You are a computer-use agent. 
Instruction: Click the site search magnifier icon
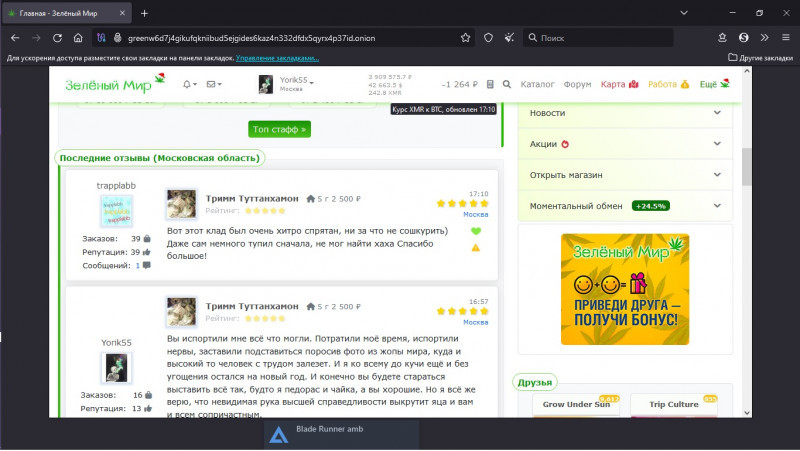[x=507, y=85]
